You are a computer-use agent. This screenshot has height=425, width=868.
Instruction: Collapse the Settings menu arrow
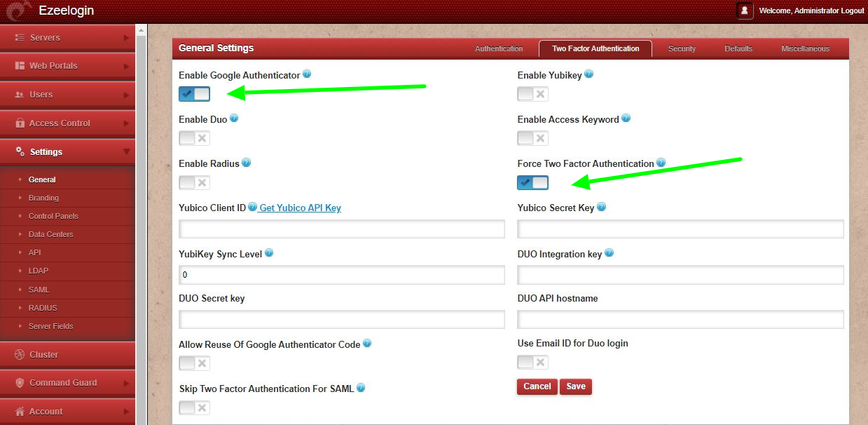click(126, 151)
